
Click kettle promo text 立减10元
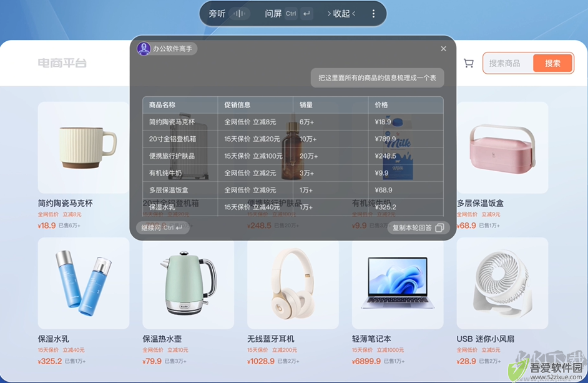coord(178,350)
